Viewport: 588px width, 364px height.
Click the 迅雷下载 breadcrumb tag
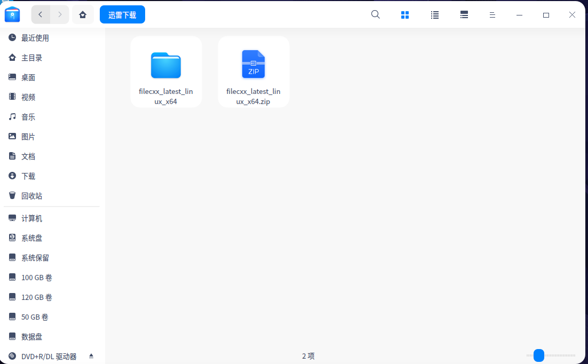(122, 14)
